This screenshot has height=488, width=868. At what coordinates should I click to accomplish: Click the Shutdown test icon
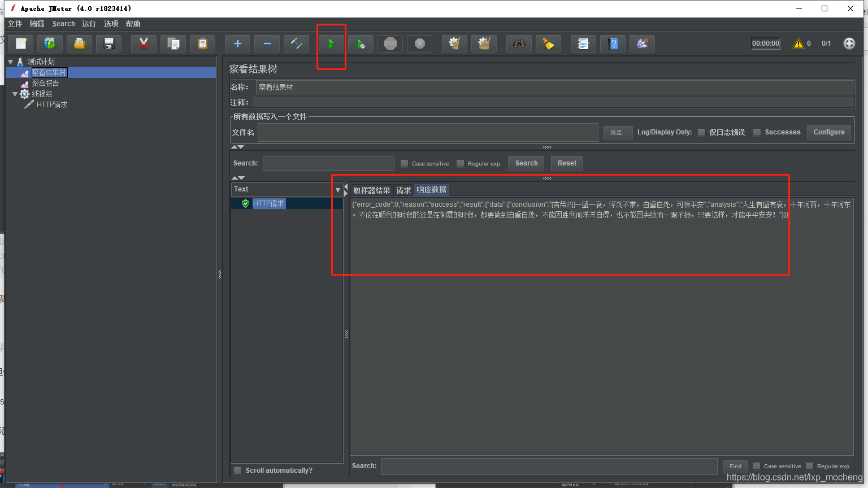[x=419, y=43]
